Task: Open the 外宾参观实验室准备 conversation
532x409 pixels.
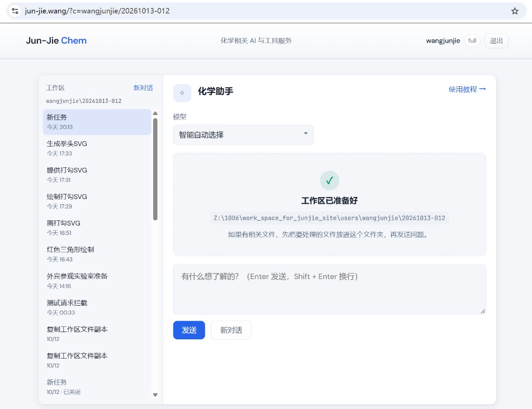Action: (x=97, y=281)
